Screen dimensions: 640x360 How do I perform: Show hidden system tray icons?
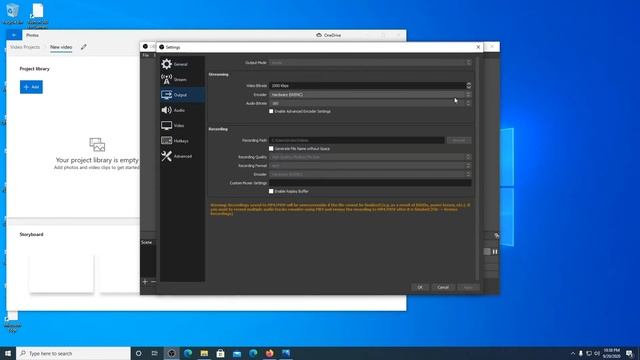[573, 353]
